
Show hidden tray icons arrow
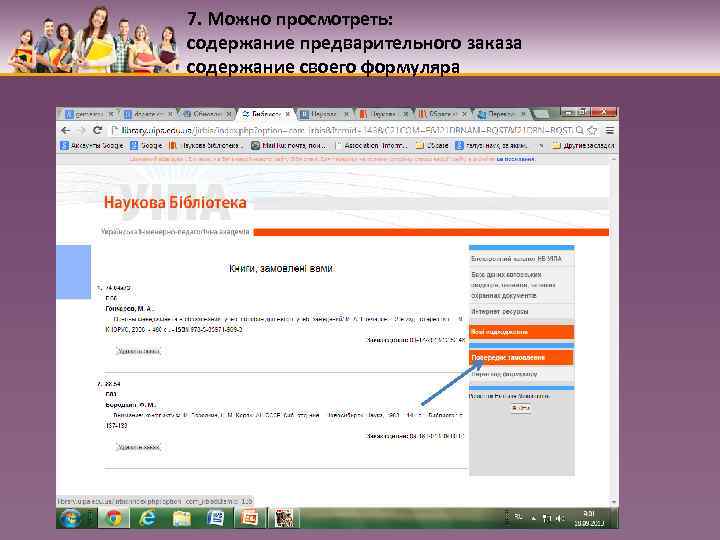tap(534, 518)
